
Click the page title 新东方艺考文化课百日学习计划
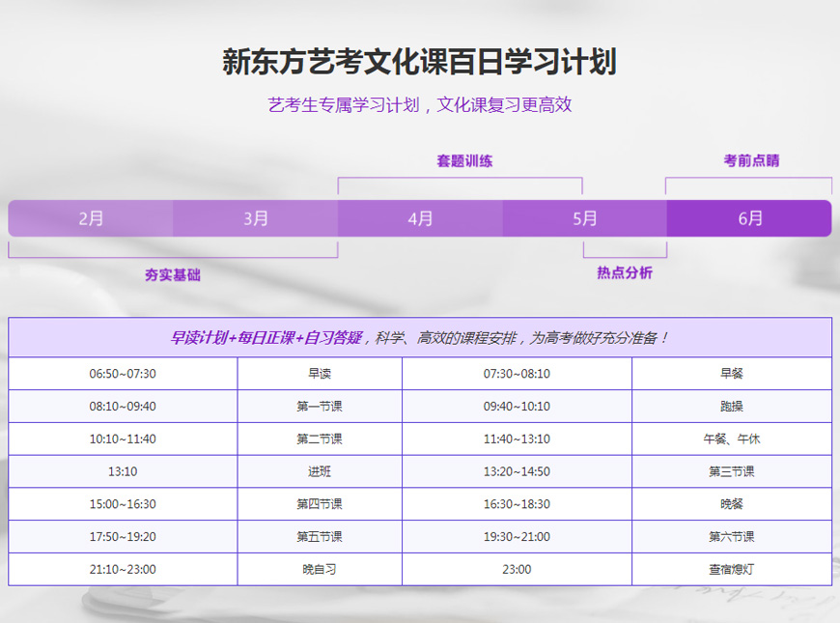pos(420,62)
